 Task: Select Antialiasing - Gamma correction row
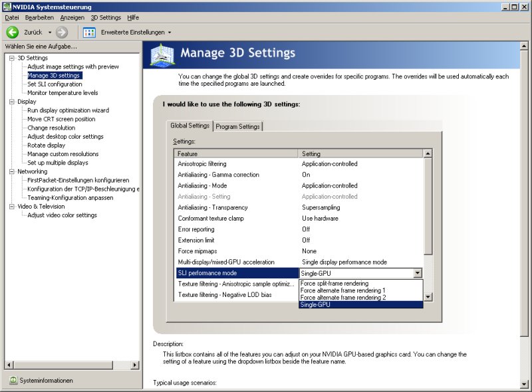click(299, 175)
